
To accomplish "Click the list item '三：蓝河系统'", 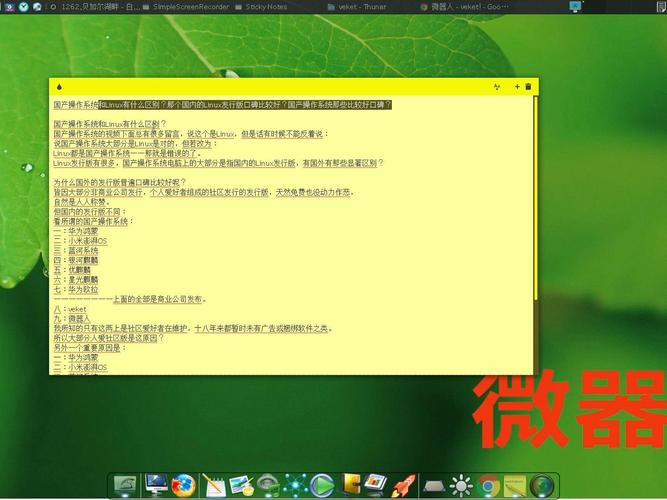I will 76,251.
